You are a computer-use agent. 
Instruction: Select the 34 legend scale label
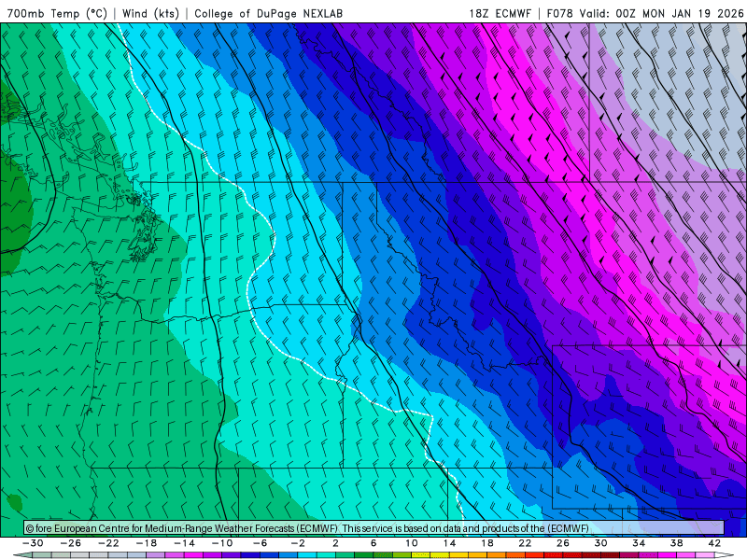coord(639,543)
